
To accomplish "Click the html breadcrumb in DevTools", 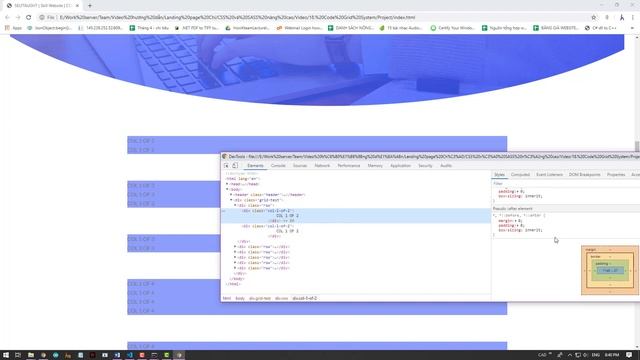I will click(x=227, y=298).
